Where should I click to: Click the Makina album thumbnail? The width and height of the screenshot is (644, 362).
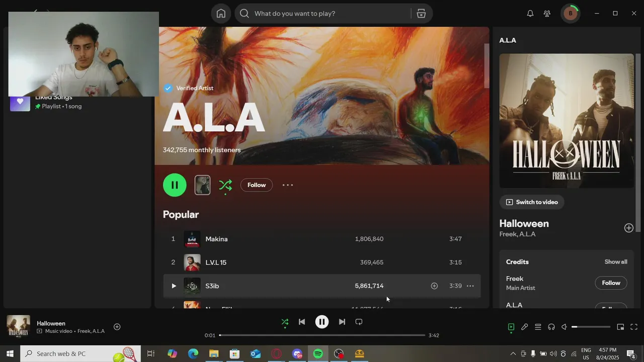[192, 239]
